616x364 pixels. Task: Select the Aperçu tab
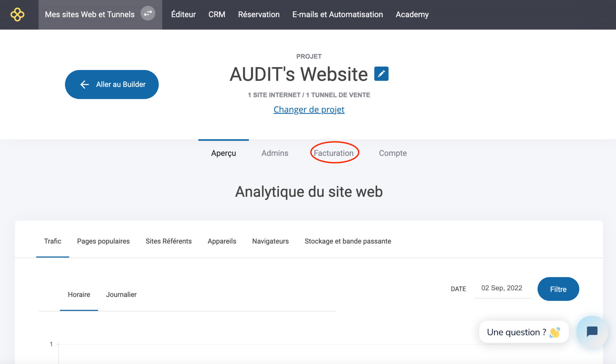pos(224,153)
